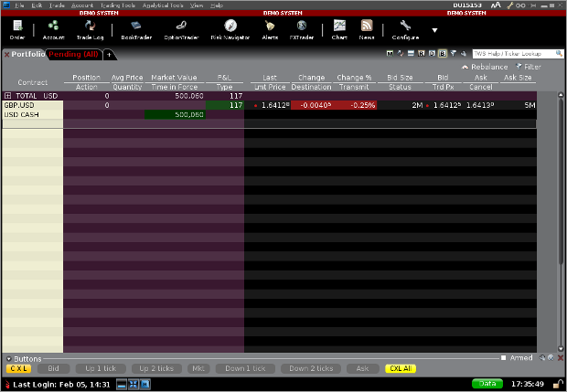Select the GBP.USD contract row

(270, 105)
